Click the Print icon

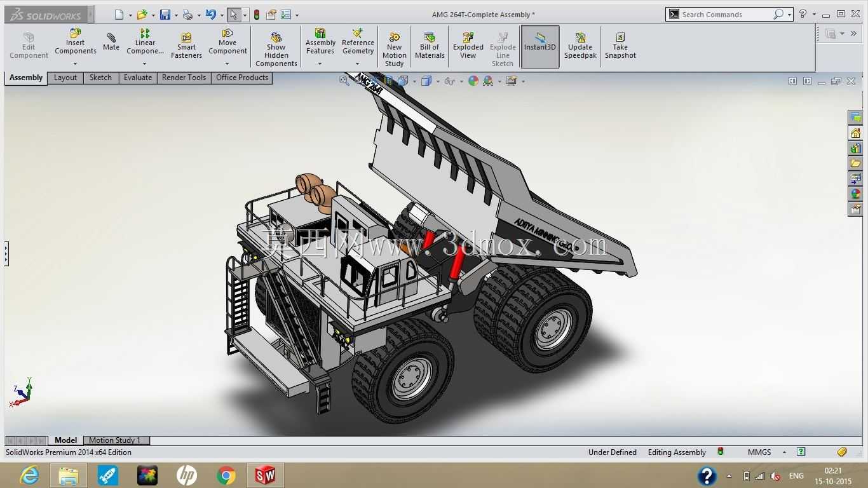click(187, 15)
